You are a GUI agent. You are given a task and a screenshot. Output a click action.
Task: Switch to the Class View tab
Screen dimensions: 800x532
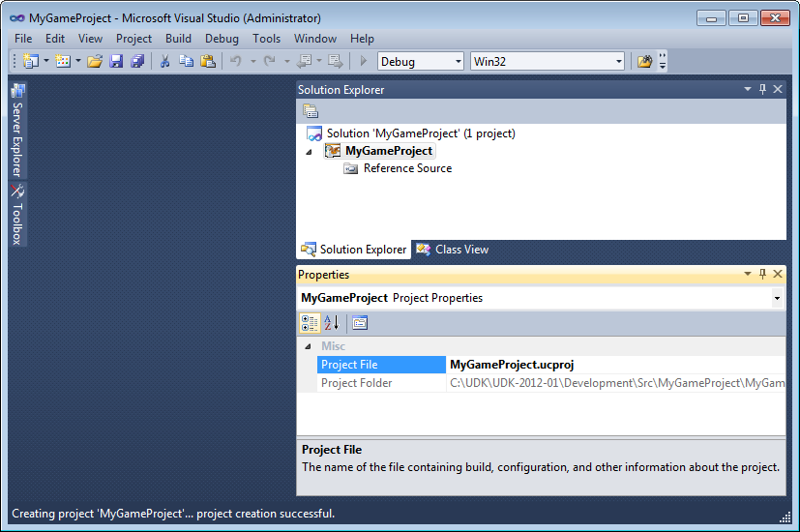click(452, 250)
